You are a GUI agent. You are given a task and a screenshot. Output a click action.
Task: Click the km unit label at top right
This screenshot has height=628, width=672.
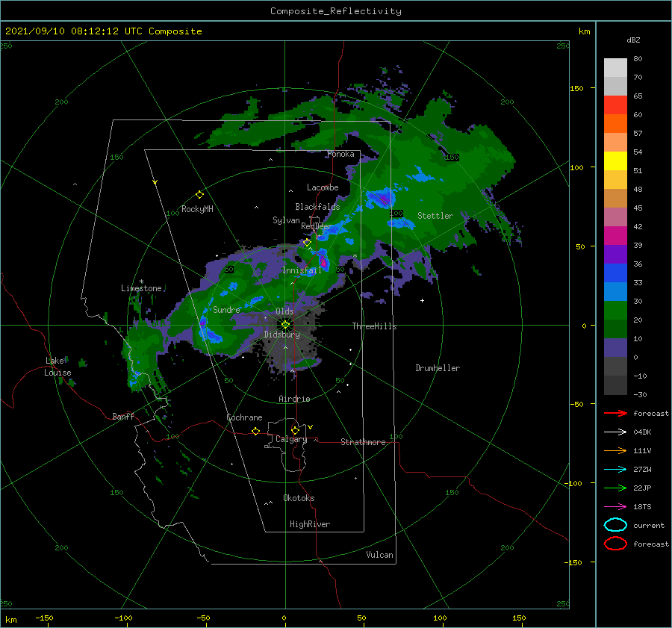[x=584, y=31]
